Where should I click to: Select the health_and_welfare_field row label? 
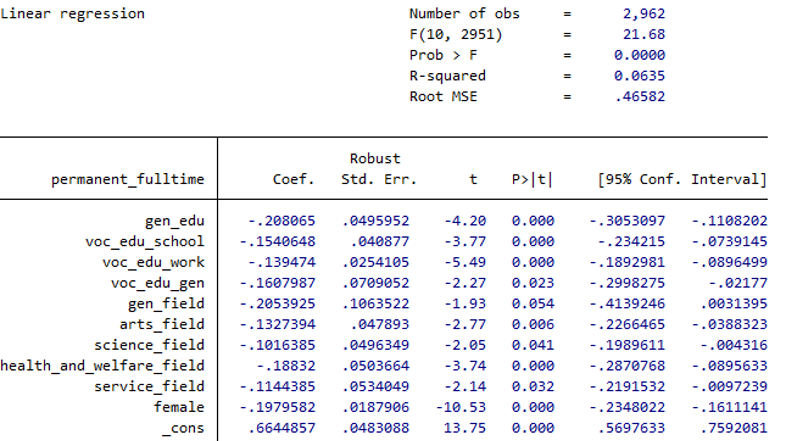click(x=102, y=366)
